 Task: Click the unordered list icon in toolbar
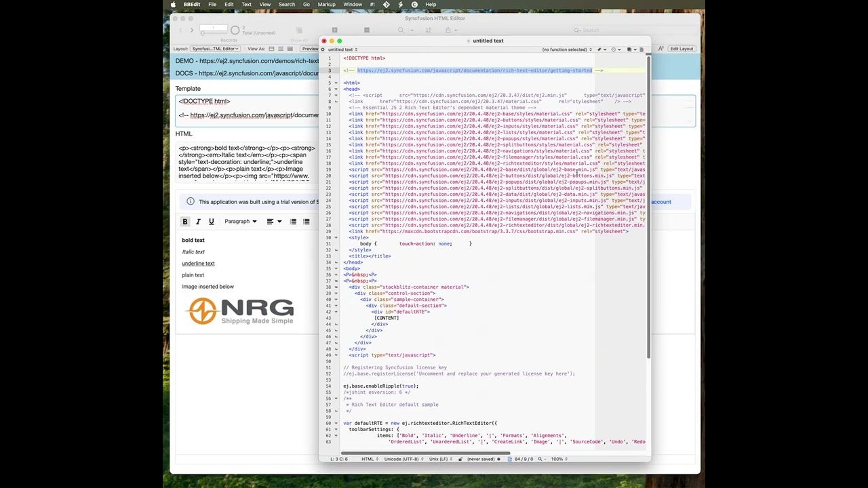[306, 222]
